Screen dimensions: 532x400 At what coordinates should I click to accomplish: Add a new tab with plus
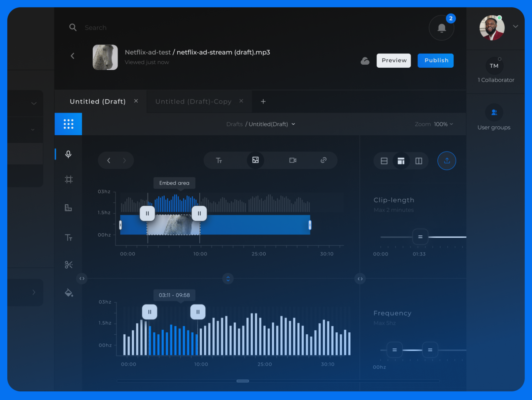263,102
